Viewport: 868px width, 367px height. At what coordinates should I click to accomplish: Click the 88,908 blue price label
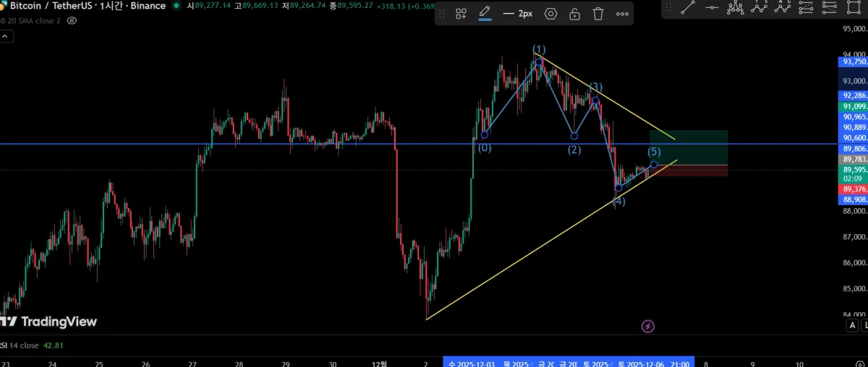coord(854,199)
